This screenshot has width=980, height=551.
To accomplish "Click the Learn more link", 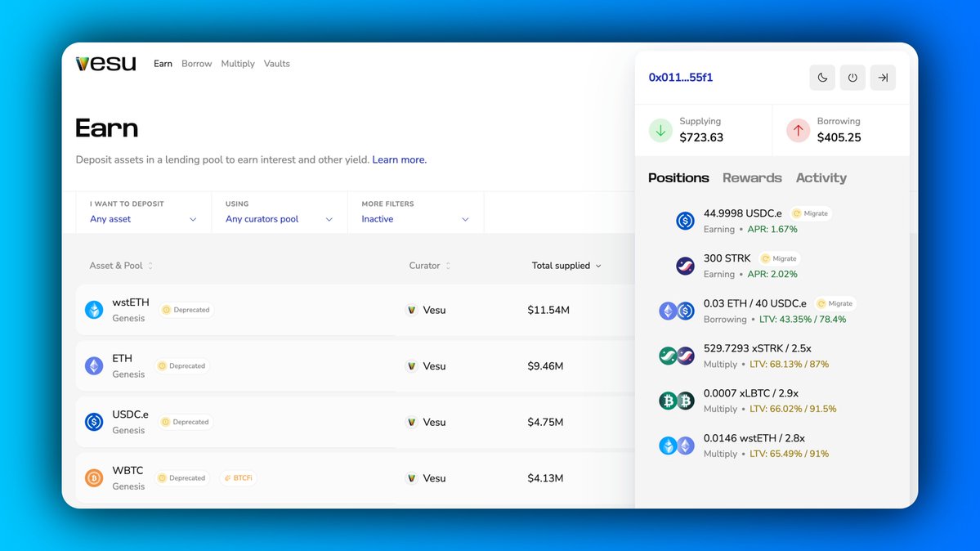I will pos(400,159).
